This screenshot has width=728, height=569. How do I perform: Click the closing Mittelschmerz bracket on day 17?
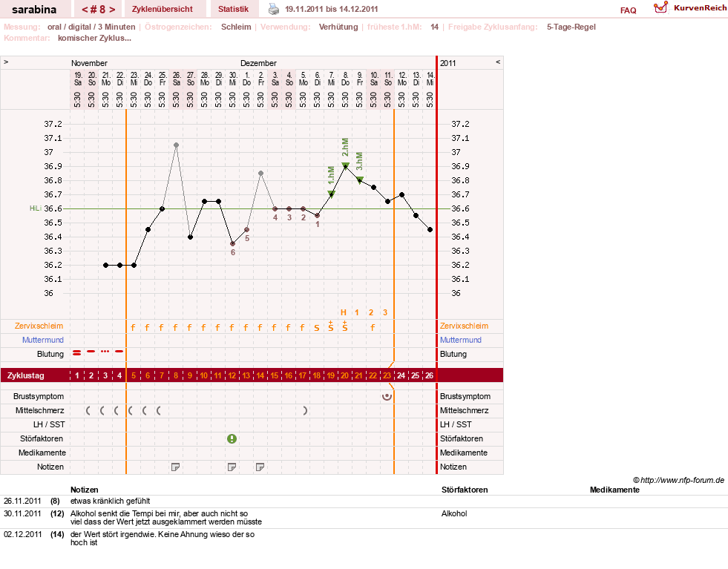[x=305, y=410]
